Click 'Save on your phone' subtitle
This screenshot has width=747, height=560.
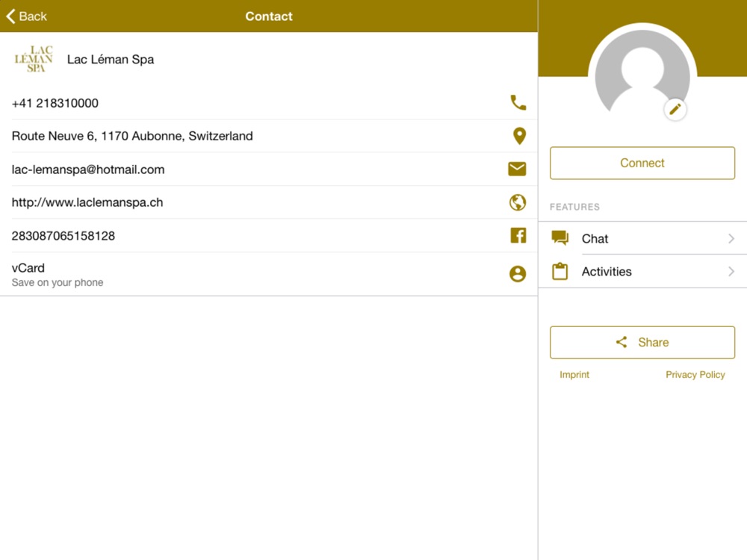coord(58,282)
